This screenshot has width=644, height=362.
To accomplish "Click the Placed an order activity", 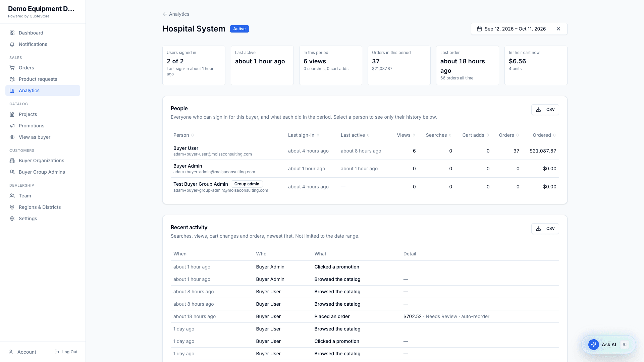I will coord(332,316).
